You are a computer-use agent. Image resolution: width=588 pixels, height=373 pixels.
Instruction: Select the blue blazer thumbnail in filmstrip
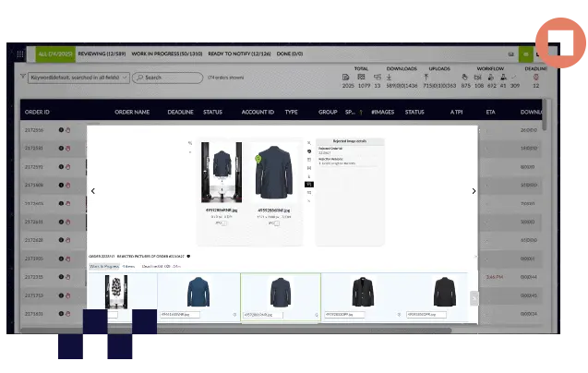click(198, 292)
